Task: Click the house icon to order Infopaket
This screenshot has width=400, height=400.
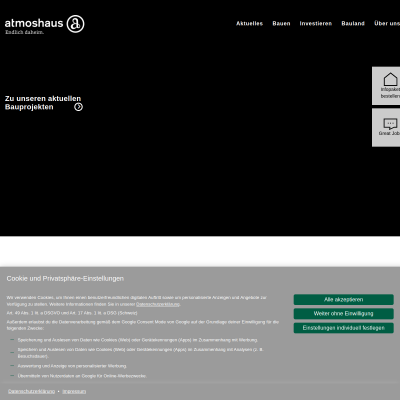Action: [x=390, y=80]
